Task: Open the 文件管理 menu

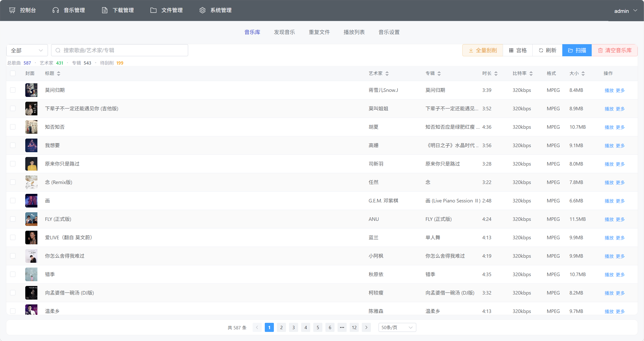Action: (166, 10)
